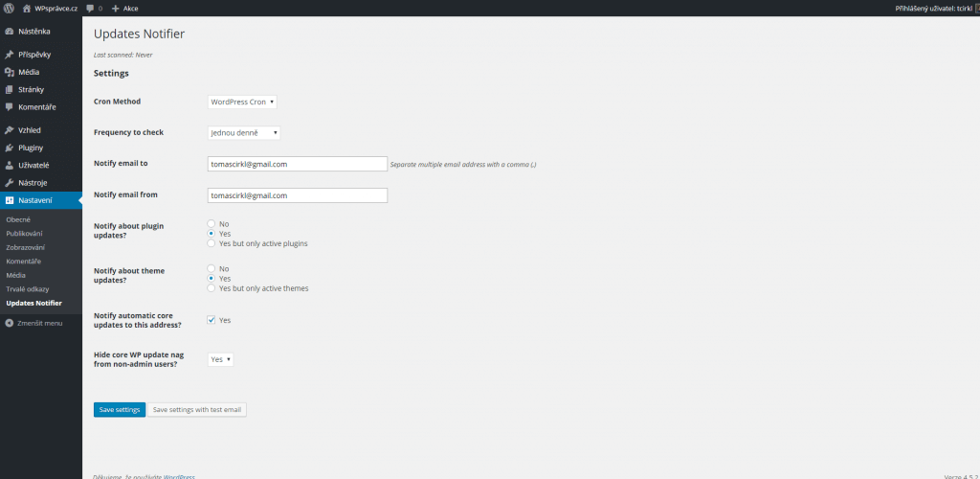Open Média settings submenu

point(15,275)
